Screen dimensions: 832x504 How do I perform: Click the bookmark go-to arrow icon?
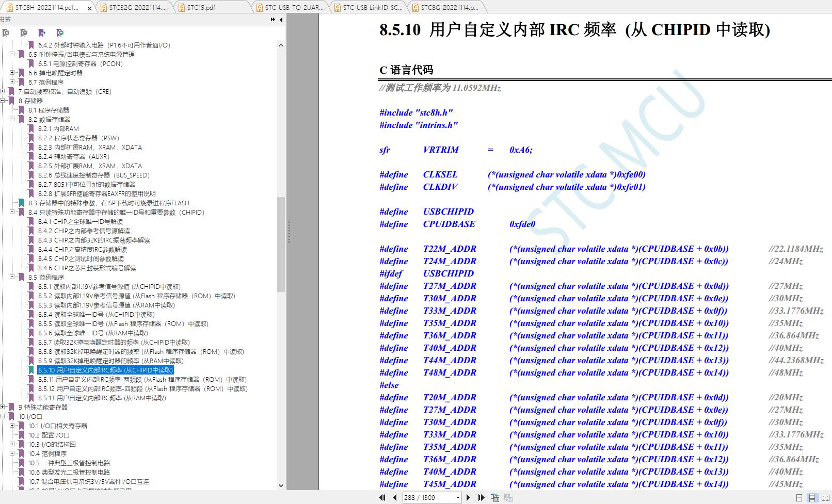42,33
